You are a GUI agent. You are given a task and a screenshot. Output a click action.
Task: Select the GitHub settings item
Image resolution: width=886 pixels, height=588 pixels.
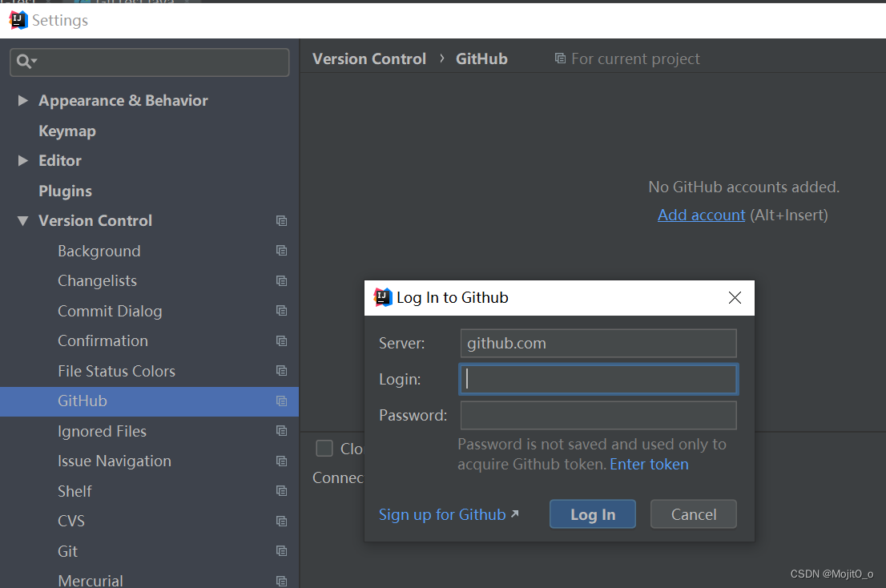coord(149,401)
